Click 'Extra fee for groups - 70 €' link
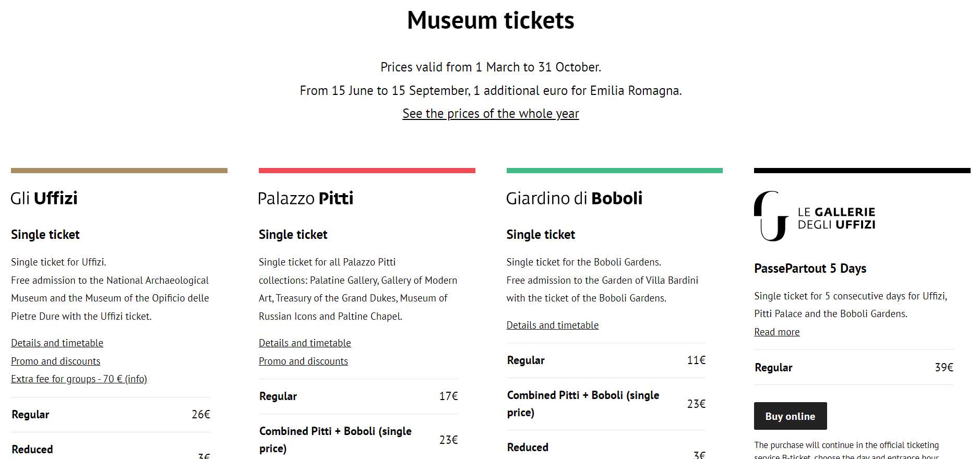Screen dimensions: 980x459 [x=79, y=379]
